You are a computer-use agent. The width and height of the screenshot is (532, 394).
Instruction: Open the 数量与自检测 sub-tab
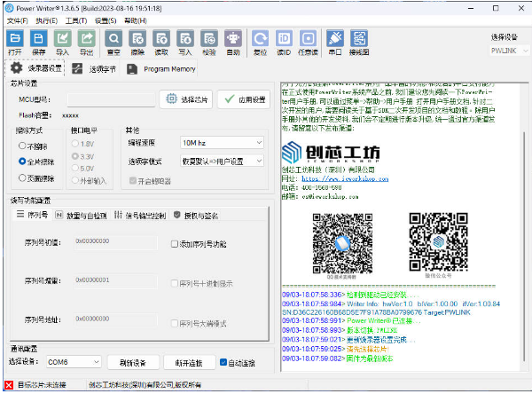[81, 215]
